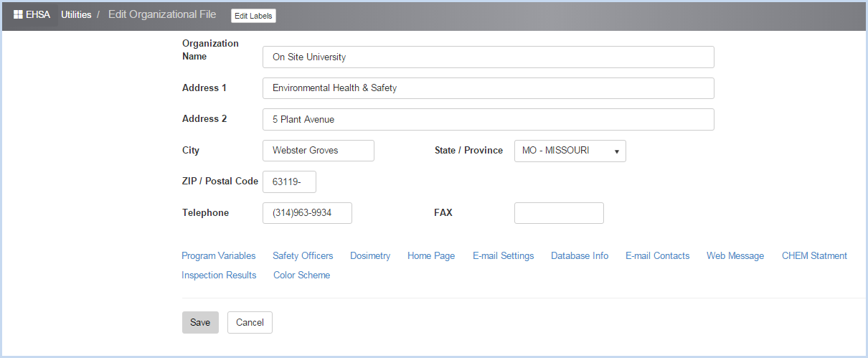868x358 pixels.
Task: Select the City text field
Action: (x=319, y=151)
